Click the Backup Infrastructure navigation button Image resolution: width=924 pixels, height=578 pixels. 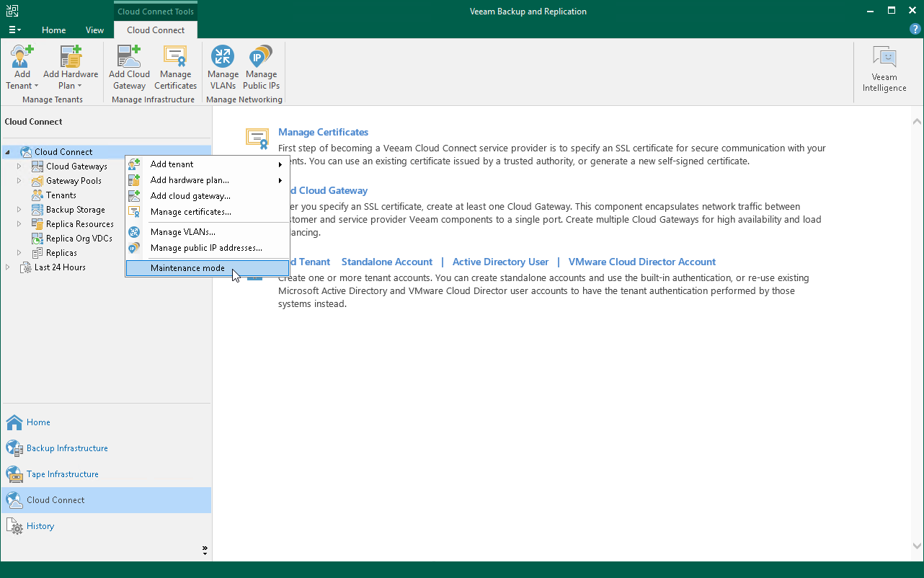point(107,448)
